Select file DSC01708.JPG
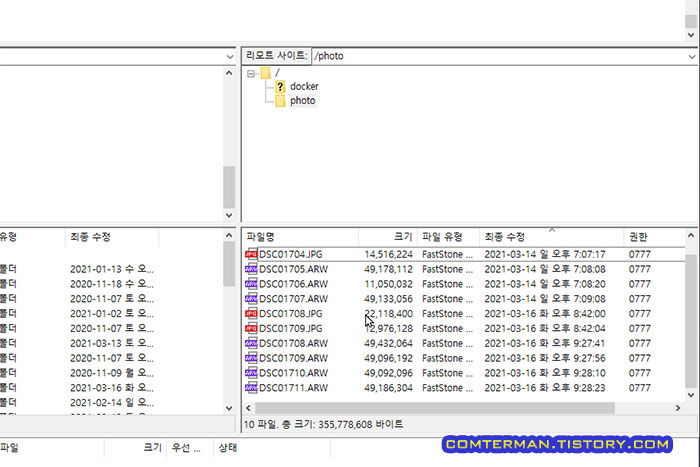 (291, 314)
